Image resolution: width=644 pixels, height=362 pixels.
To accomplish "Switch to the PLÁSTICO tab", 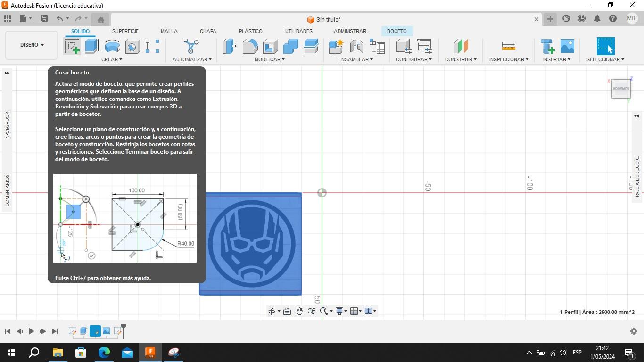I will tap(251, 31).
